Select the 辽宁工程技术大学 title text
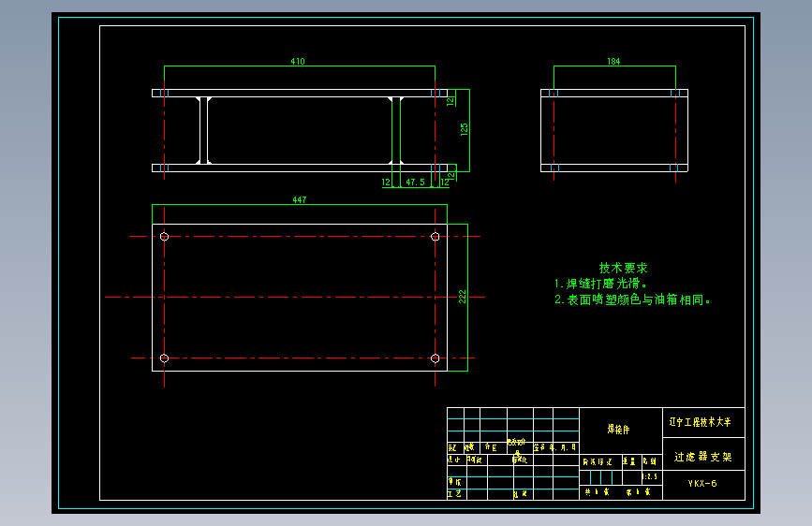This screenshot has width=812, height=526. tap(701, 422)
